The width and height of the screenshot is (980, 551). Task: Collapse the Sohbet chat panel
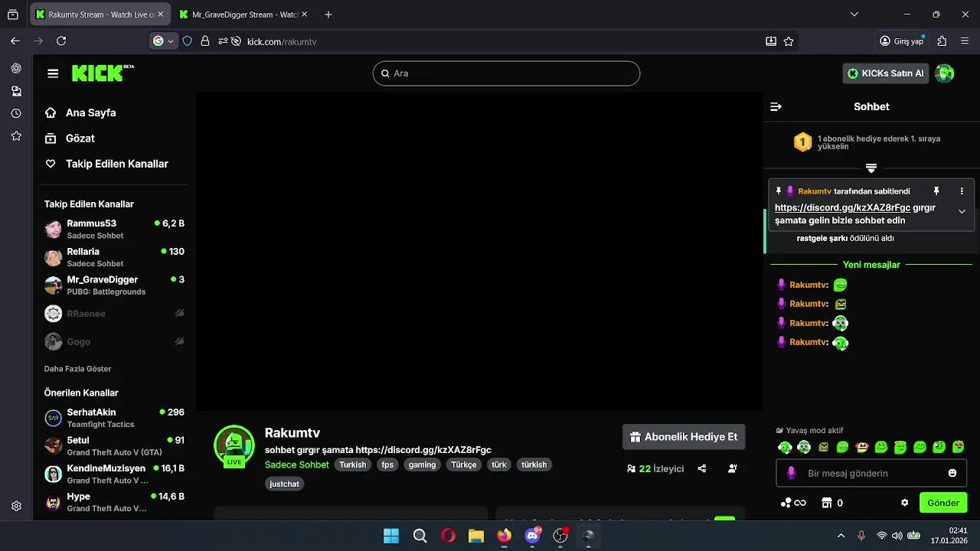pos(776,106)
